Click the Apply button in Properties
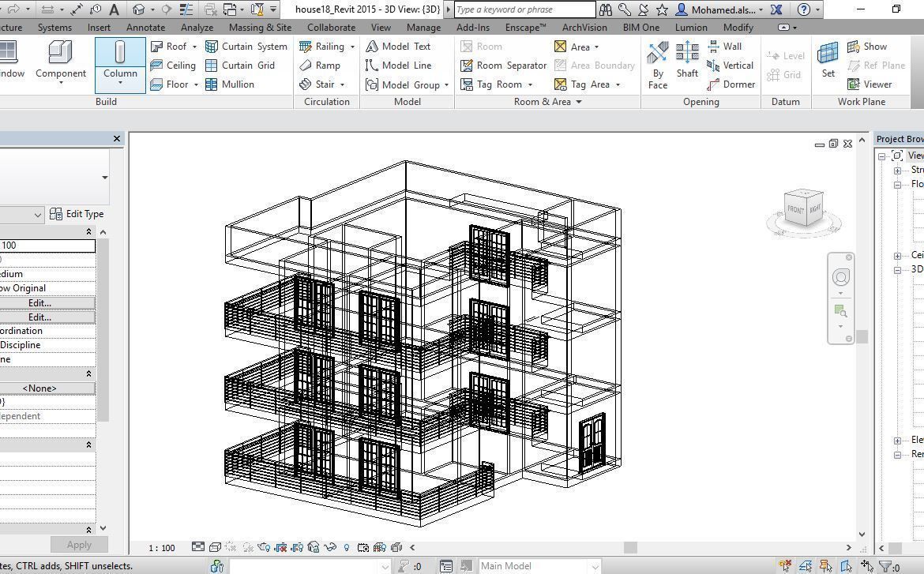 tap(79, 545)
